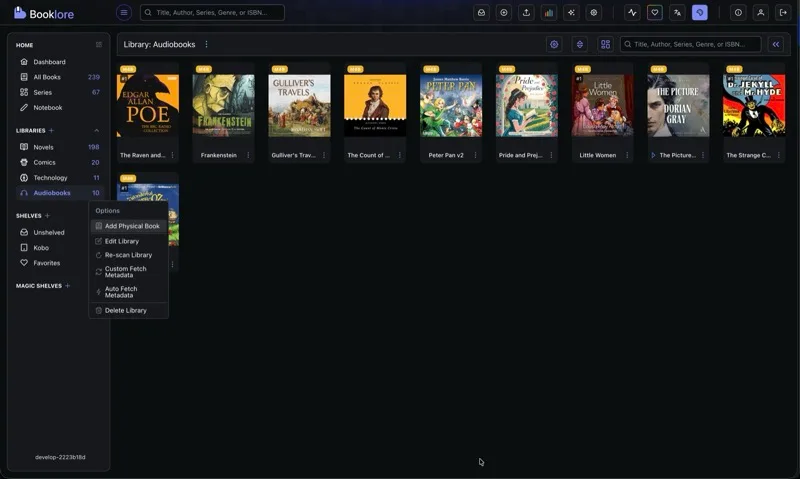Open the user profile icon
800x479 pixels.
(760, 13)
